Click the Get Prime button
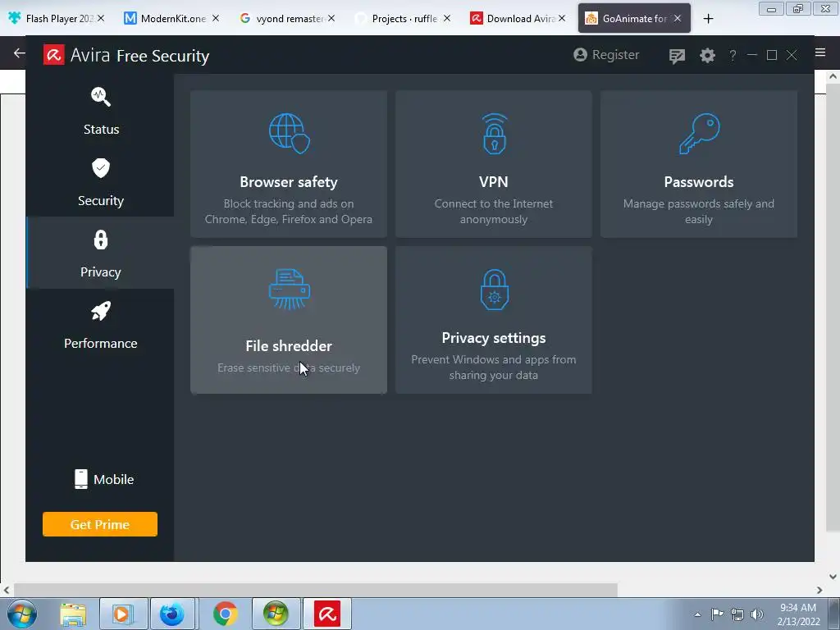This screenshot has height=630, width=840. point(100,524)
